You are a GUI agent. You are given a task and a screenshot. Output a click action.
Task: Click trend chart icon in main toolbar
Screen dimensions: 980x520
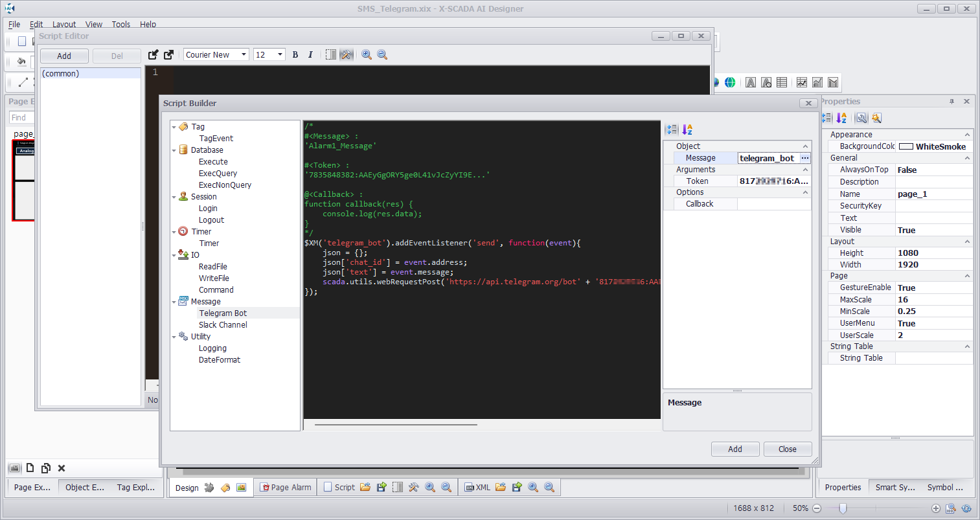point(802,82)
